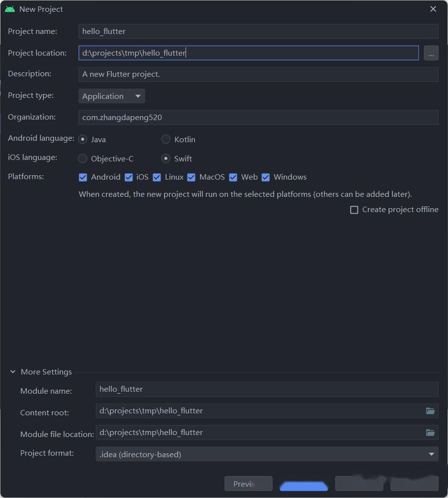Click the Previous button
The image size is (448, 498).
249,484
